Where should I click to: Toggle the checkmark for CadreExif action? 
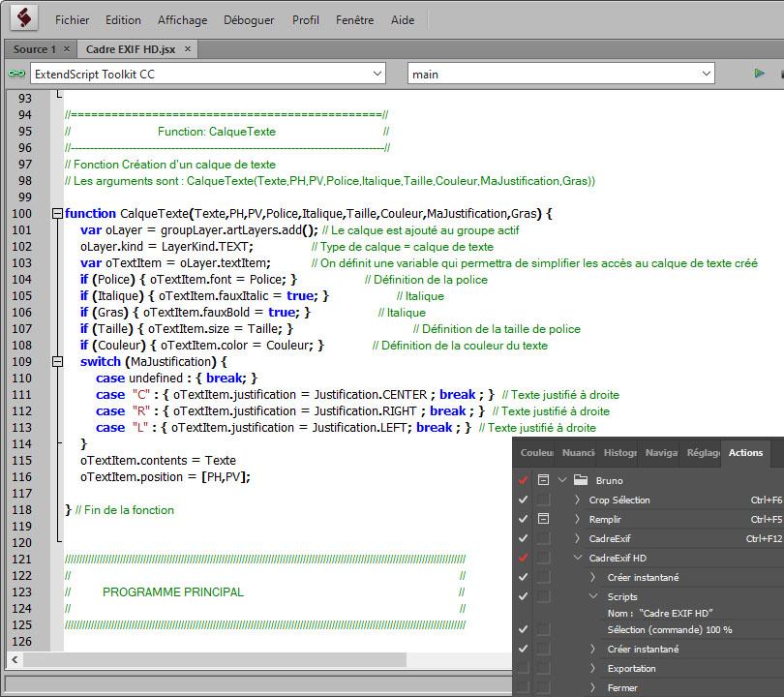(524, 538)
